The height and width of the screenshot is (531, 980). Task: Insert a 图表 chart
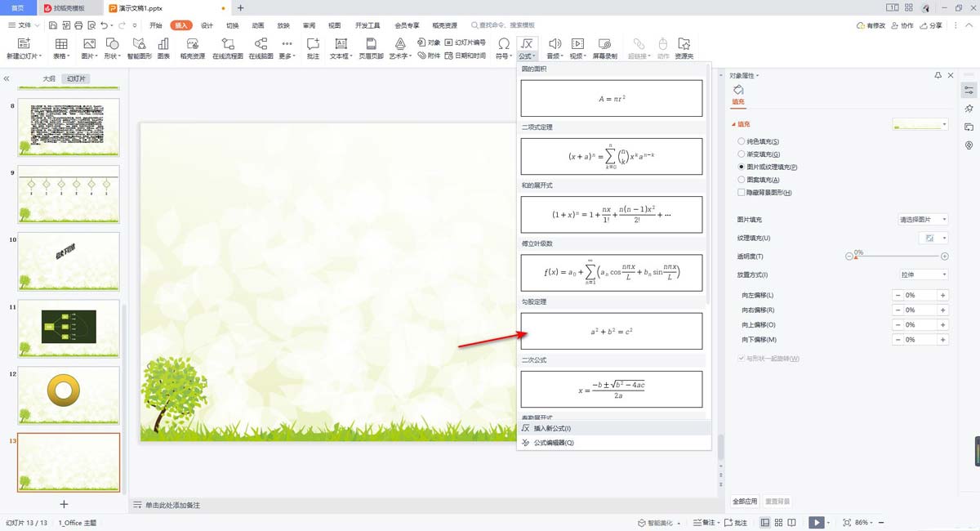(x=163, y=49)
